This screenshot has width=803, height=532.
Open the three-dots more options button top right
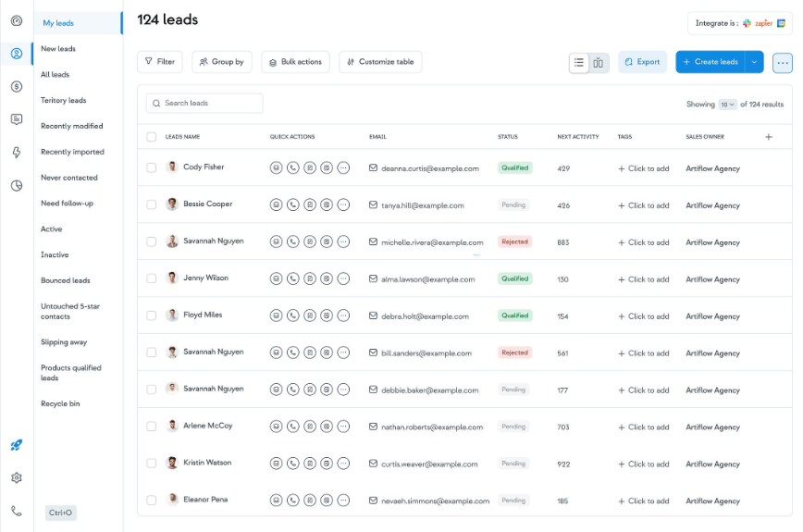point(782,63)
